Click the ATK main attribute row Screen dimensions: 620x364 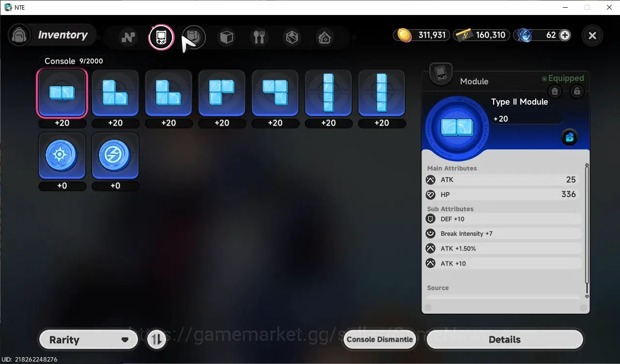(502, 180)
